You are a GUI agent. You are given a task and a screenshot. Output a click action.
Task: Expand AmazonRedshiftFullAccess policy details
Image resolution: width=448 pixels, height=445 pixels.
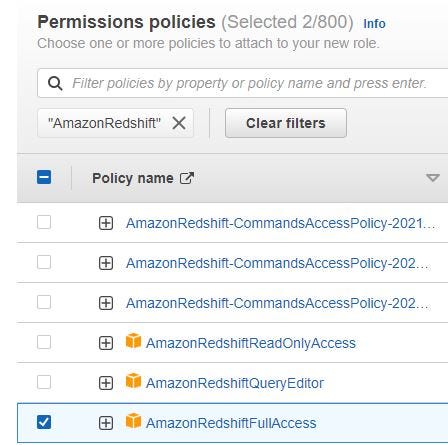click(x=106, y=423)
